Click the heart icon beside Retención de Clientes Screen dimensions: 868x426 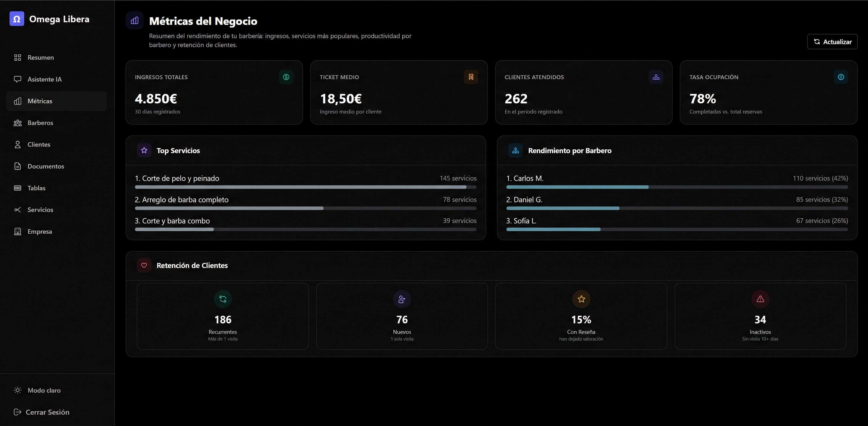tap(144, 265)
